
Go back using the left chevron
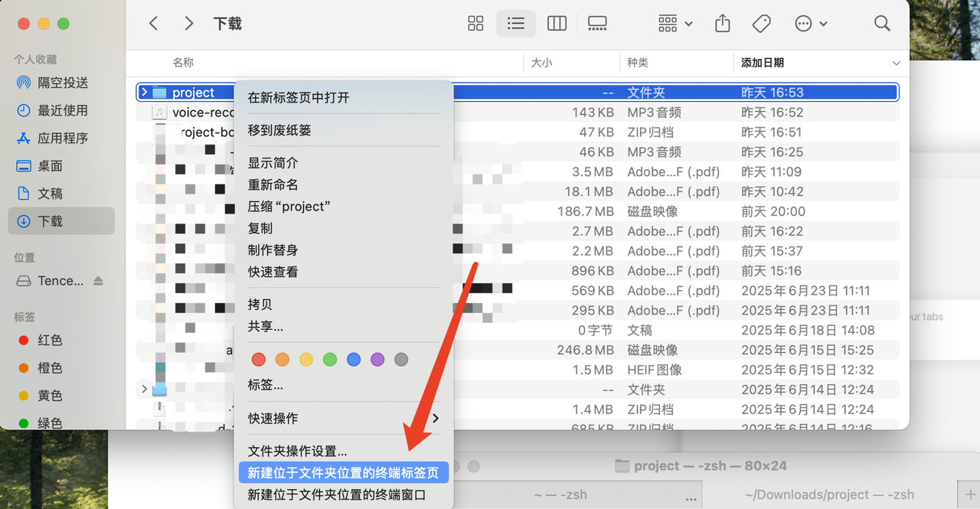[x=153, y=24]
